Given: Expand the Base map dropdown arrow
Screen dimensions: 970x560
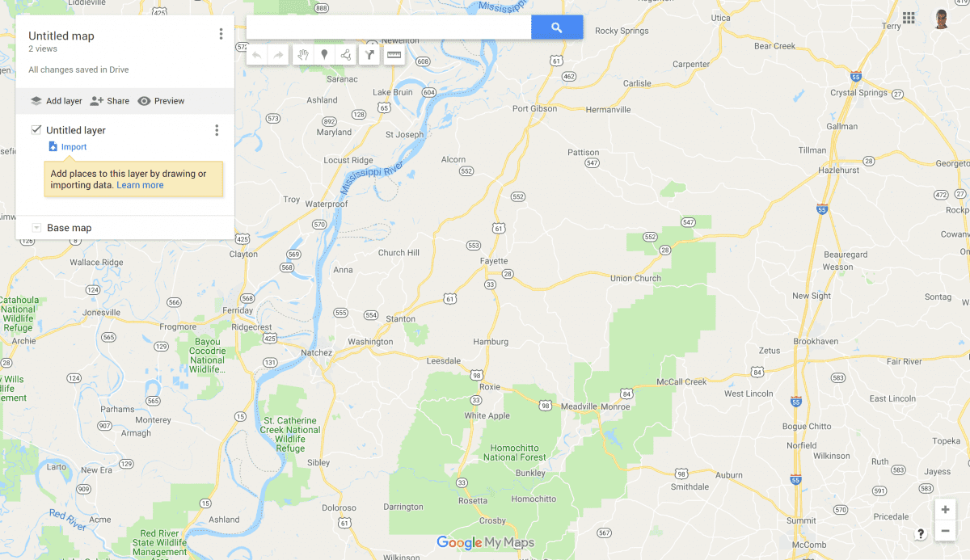Looking at the screenshot, I should coord(36,228).
